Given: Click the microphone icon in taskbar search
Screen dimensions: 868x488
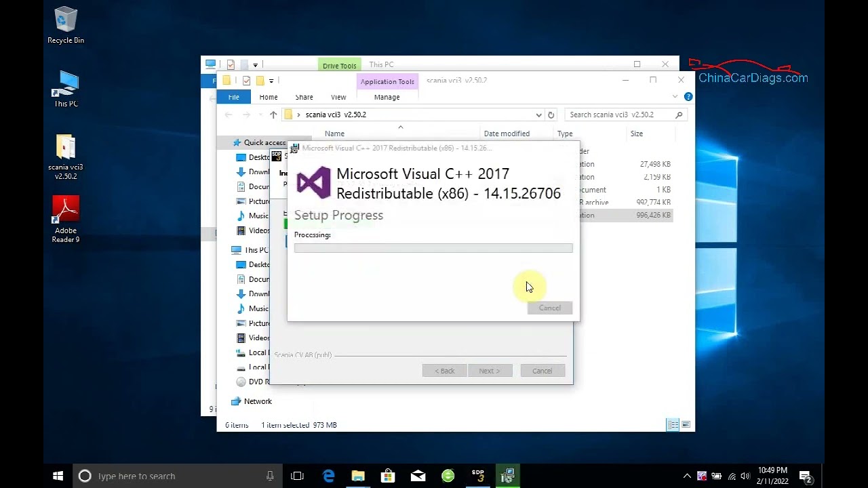Looking at the screenshot, I should 270,476.
